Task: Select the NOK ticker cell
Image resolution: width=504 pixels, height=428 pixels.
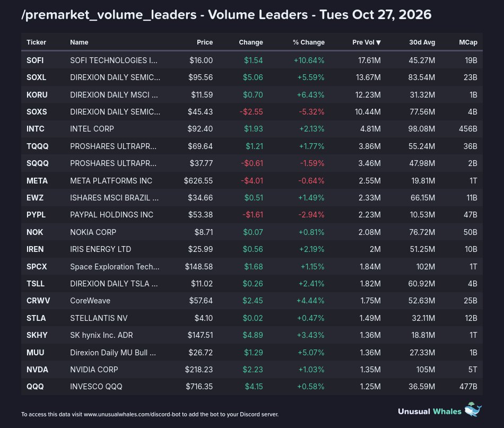Action: [34, 232]
